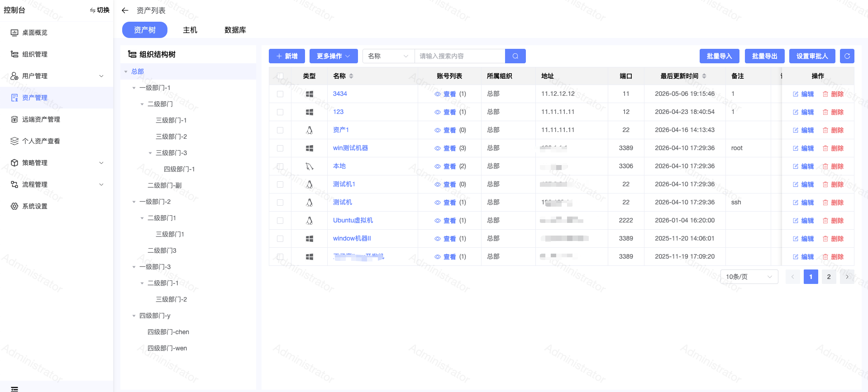Sort by 最后更新时间 column arrows

(704, 76)
